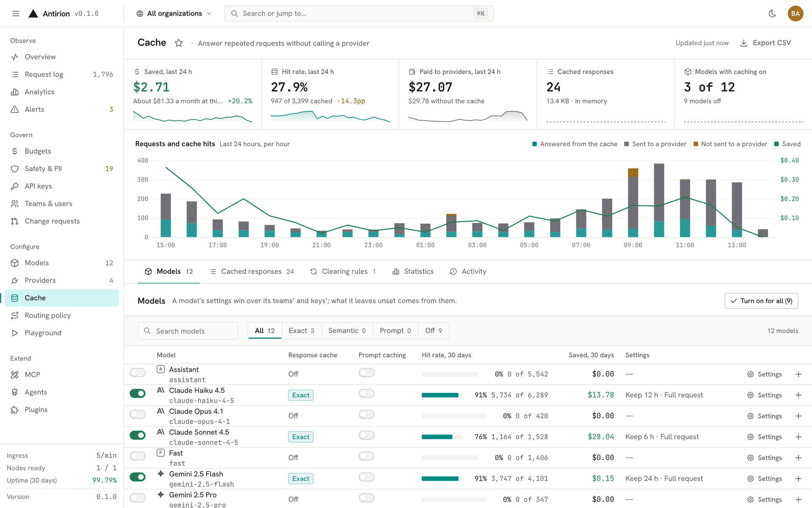
Task: Go to Request log page
Action: 62,75
